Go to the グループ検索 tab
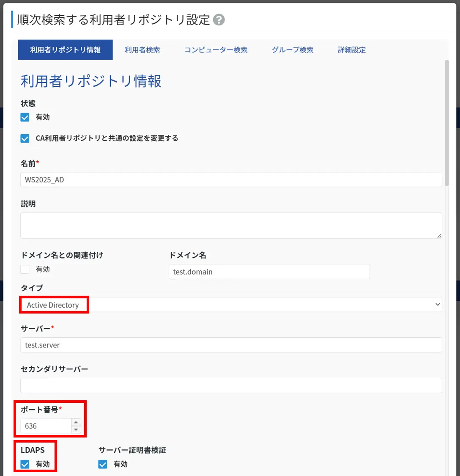Image resolution: width=460 pixels, height=476 pixels. point(293,50)
